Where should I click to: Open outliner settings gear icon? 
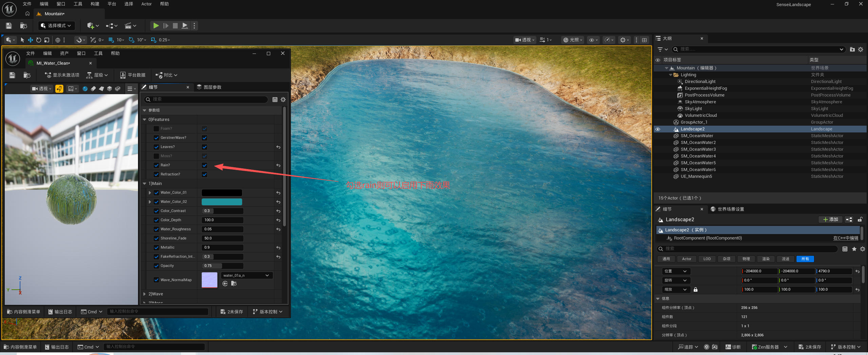click(x=861, y=49)
